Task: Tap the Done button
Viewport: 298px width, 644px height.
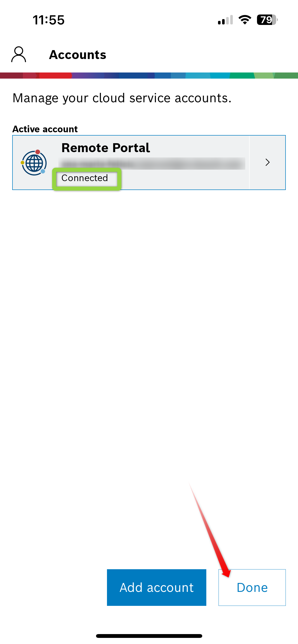Action: coord(252,587)
